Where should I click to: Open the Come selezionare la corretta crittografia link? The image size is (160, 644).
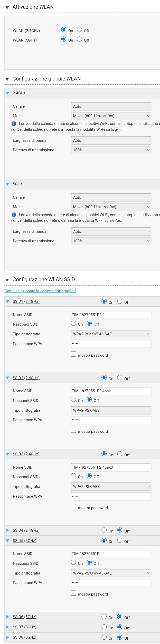tap(40, 291)
